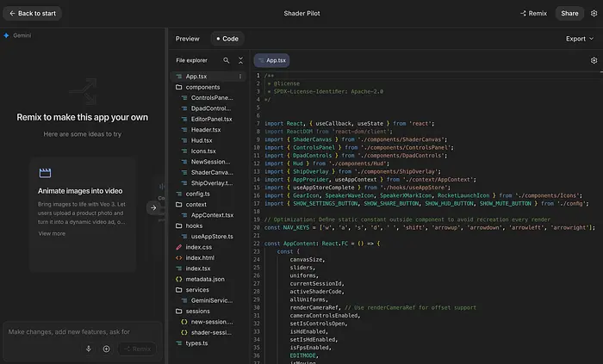Select the App.tsx editor tab
Image resolution: width=603 pixels, height=364 pixels.
tap(271, 60)
